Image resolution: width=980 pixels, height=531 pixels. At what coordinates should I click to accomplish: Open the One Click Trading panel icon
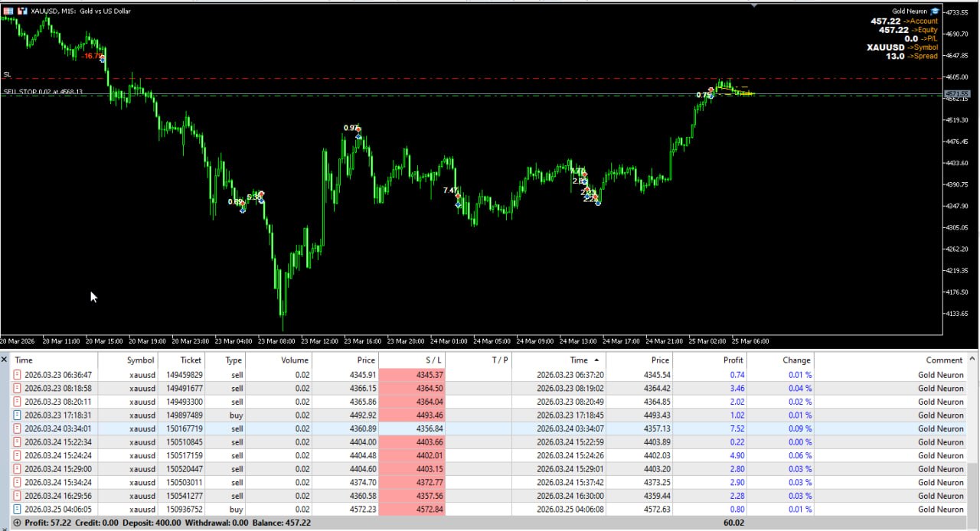pyautogui.click(x=8, y=11)
